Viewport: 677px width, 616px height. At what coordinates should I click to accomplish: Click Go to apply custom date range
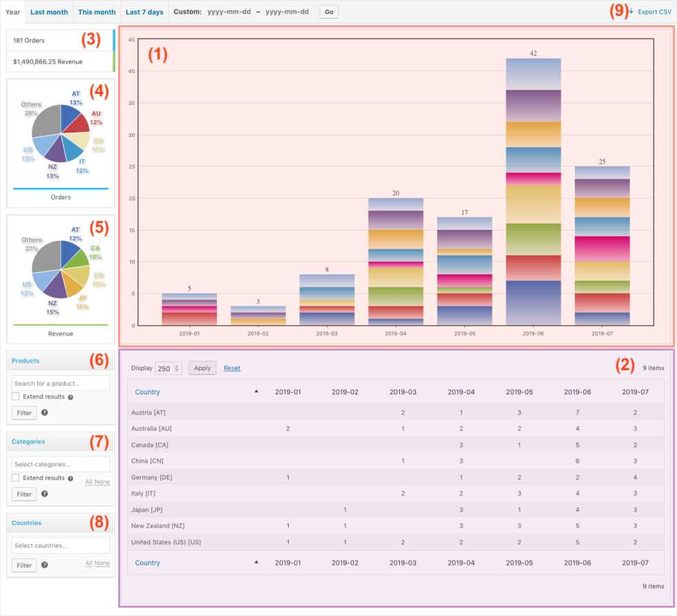click(328, 12)
